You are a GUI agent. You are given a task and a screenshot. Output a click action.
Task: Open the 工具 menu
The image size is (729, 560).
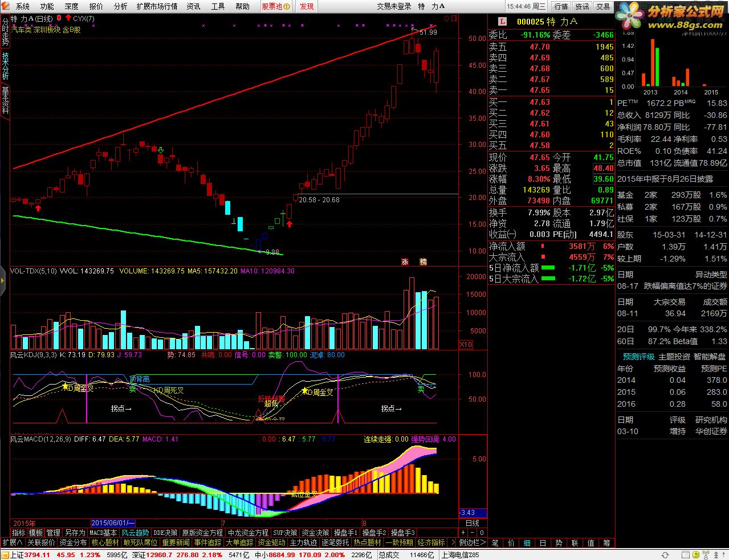(x=218, y=6)
